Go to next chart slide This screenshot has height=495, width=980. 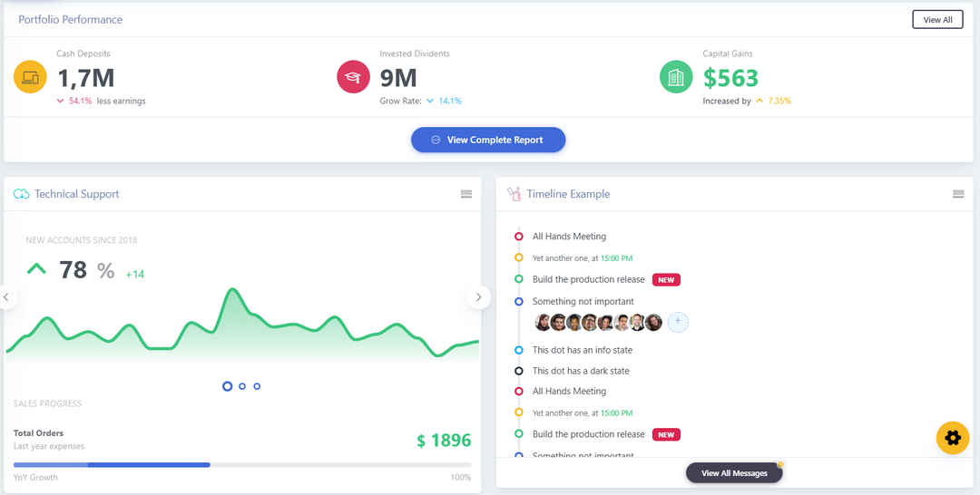click(x=479, y=297)
